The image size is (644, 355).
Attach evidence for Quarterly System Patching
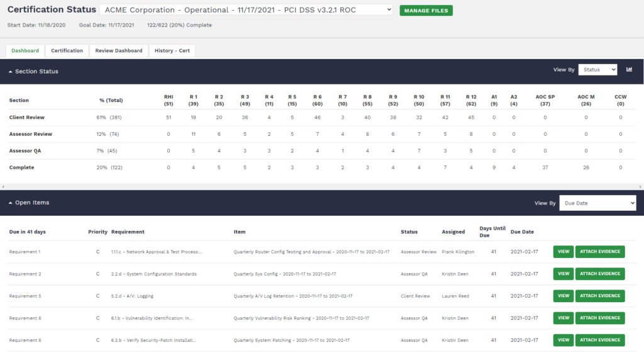(x=600, y=340)
